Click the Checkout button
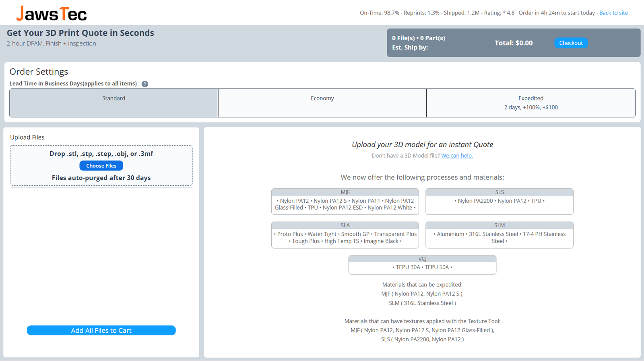Viewport: 644px width, 362px height. click(571, 43)
